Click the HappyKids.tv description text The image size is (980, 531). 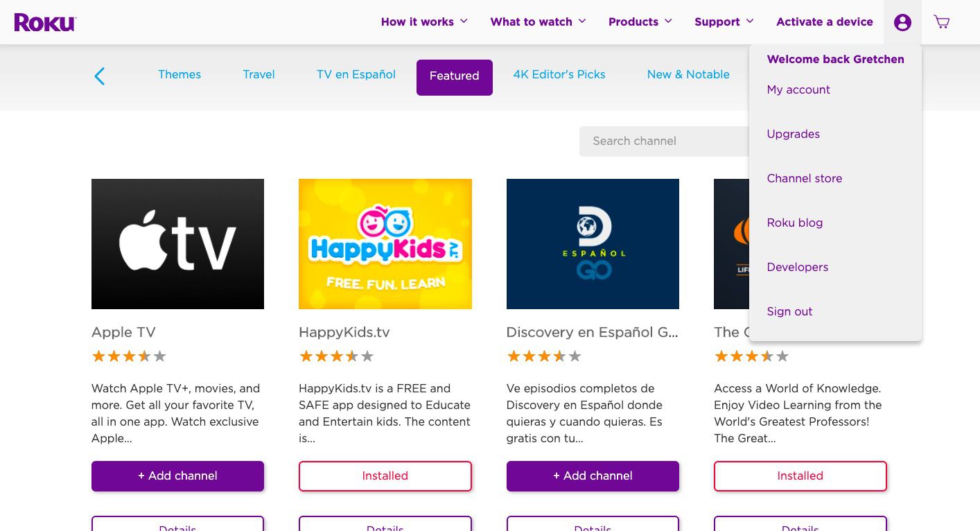385,413
